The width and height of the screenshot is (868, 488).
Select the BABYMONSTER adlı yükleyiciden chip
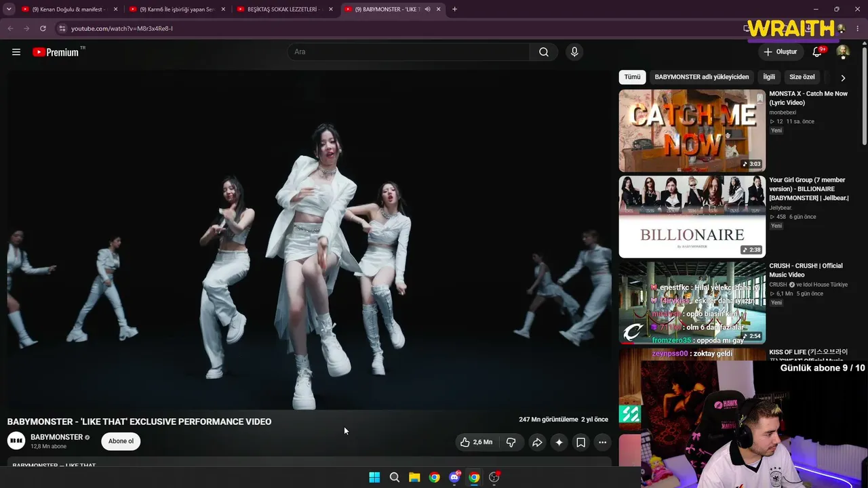pos(702,77)
